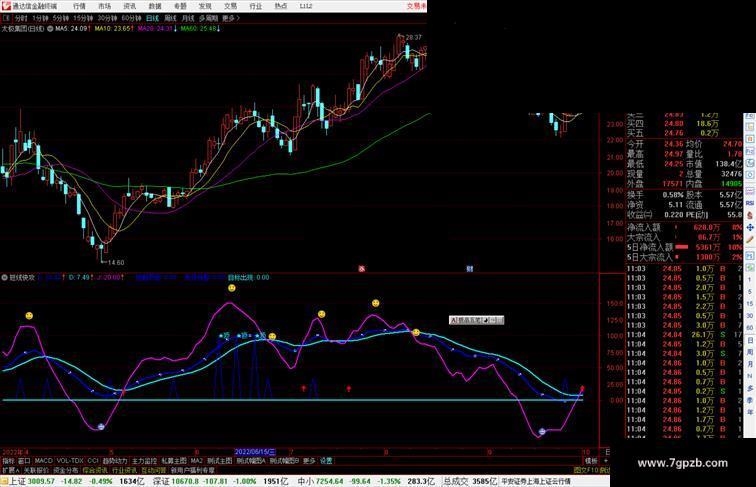The width and height of the screenshot is (756, 487).
Task: Open the 综合资讯 tab
Action: tap(95, 470)
